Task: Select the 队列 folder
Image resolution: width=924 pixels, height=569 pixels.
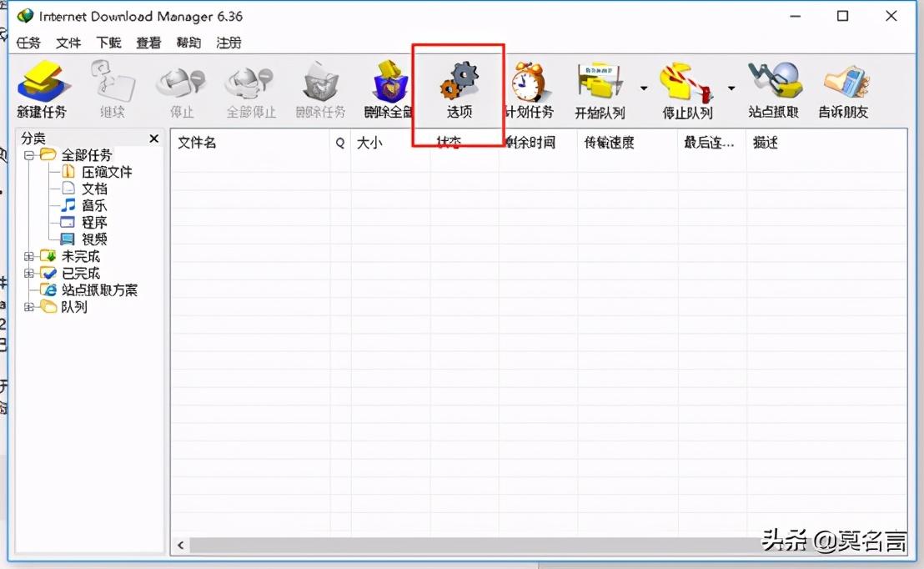Action: tap(73, 307)
